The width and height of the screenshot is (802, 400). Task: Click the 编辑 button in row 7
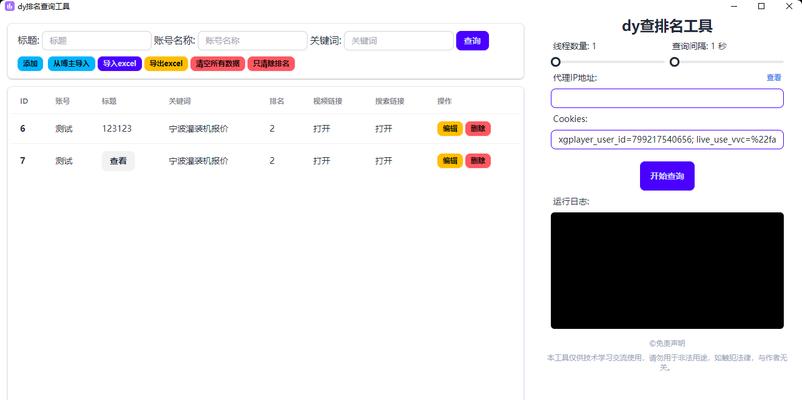(450, 161)
